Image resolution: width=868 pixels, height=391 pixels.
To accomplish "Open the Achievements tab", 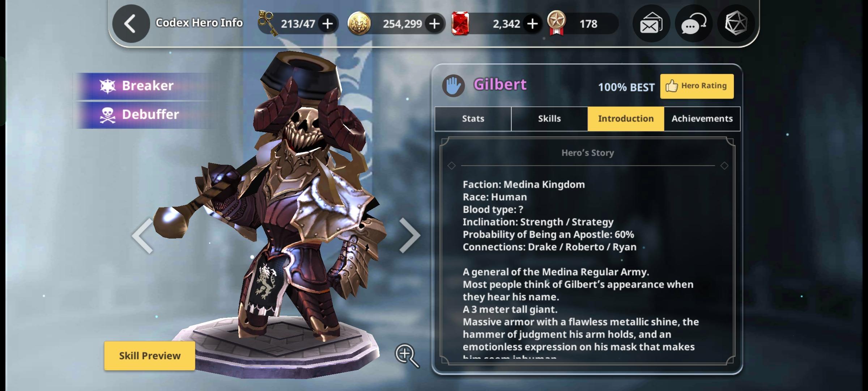I will pos(702,119).
